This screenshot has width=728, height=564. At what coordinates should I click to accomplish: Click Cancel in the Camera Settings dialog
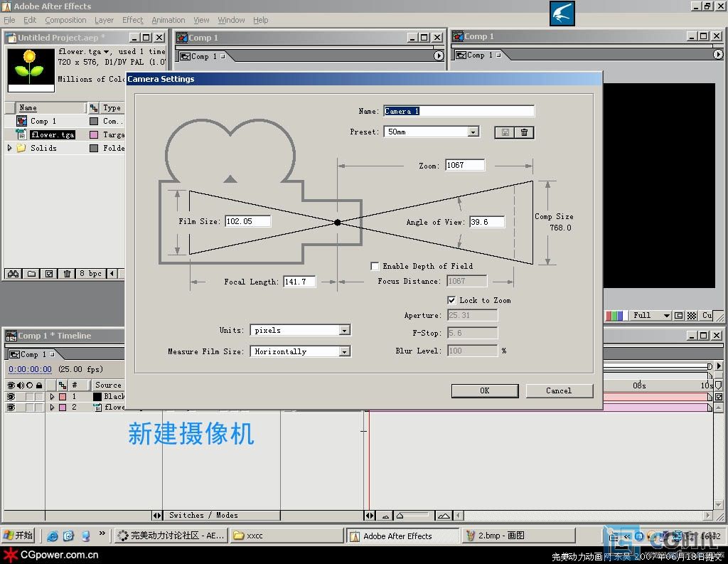(x=559, y=390)
